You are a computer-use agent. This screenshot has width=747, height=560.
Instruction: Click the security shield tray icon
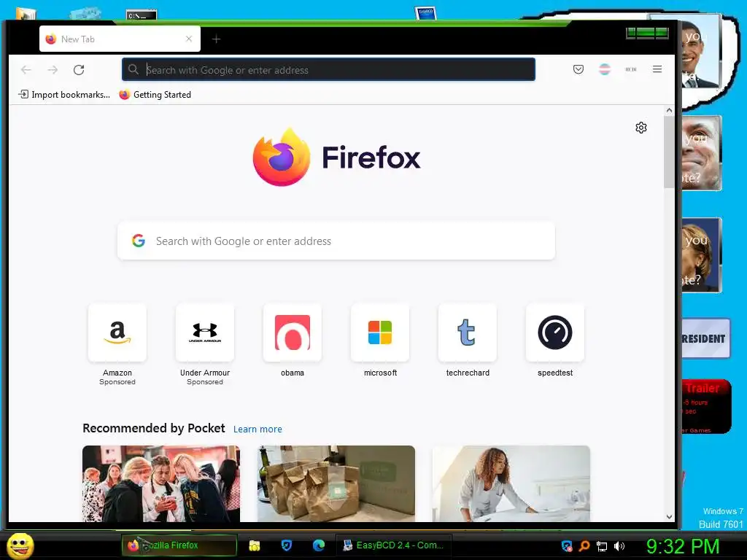click(566, 546)
